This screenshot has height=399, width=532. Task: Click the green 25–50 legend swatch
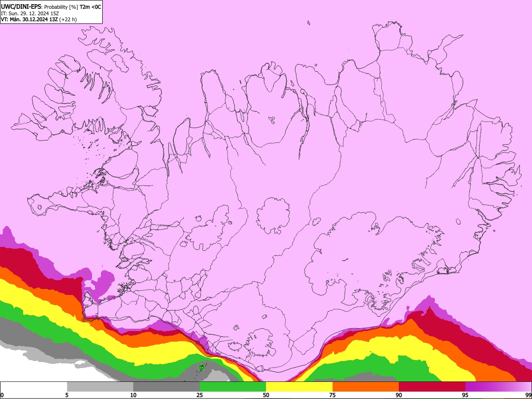tap(233, 387)
